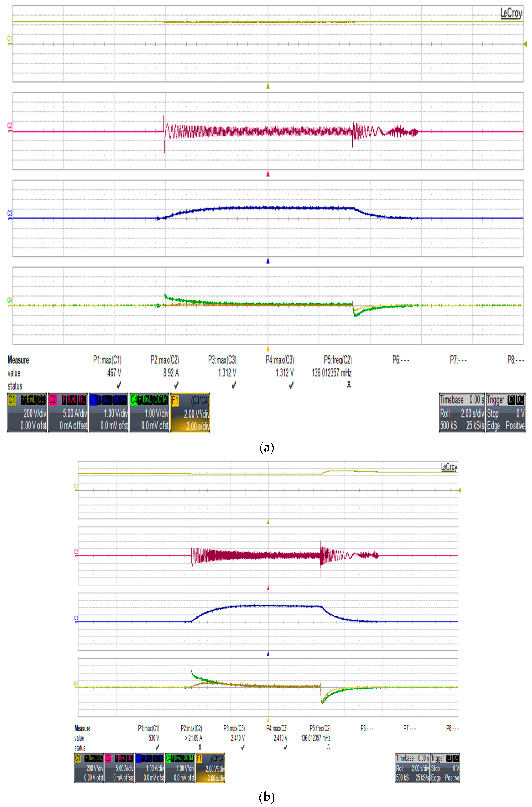
Task: Click the C4 ground label in figure (b)
Action: pos(76,683)
